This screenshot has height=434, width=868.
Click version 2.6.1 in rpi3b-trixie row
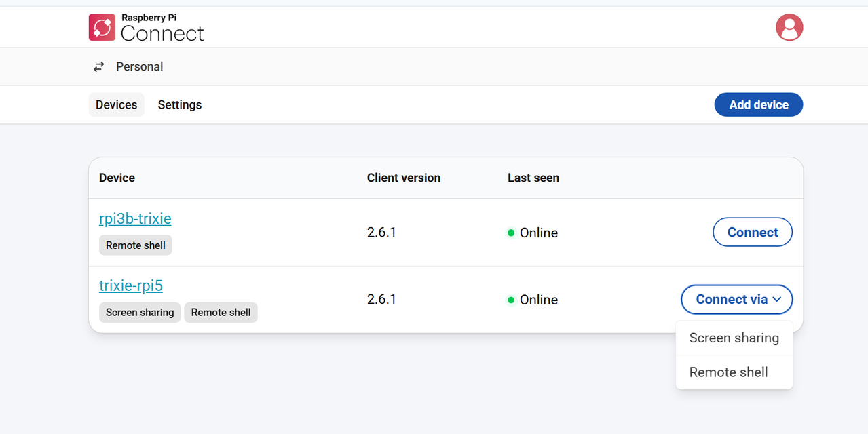[381, 233]
